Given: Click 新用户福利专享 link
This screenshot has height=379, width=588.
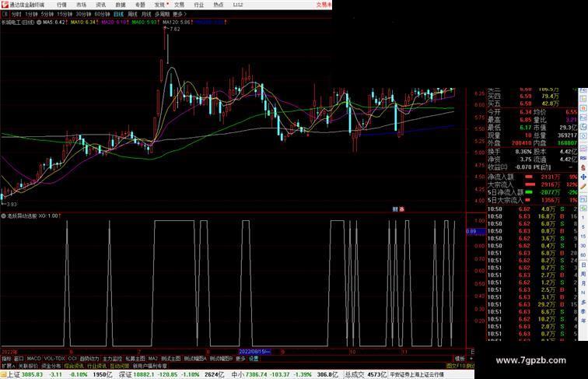Looking at the screenshot, I should pos(150,366).
